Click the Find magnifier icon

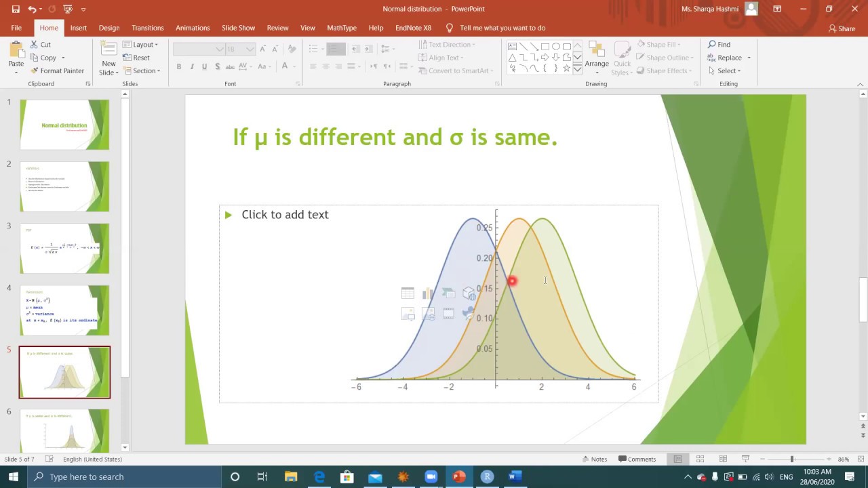click(712, 45)
